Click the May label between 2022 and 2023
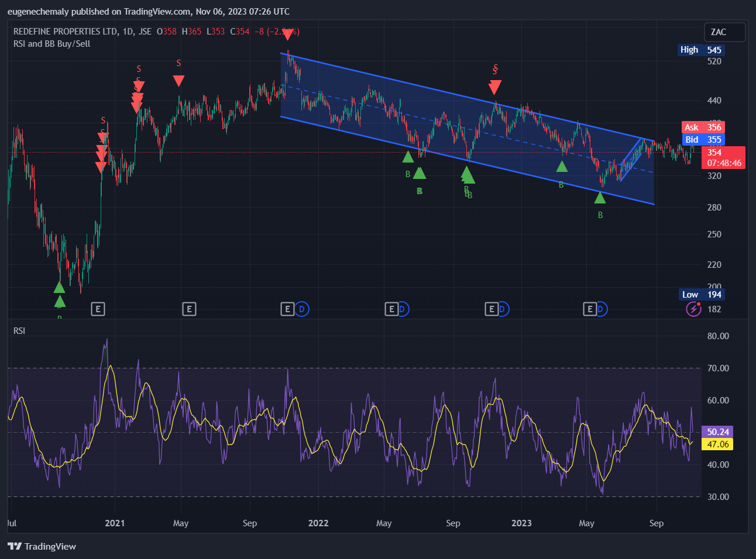The width and height of the screenshot is (756, 559). (384, 523)
